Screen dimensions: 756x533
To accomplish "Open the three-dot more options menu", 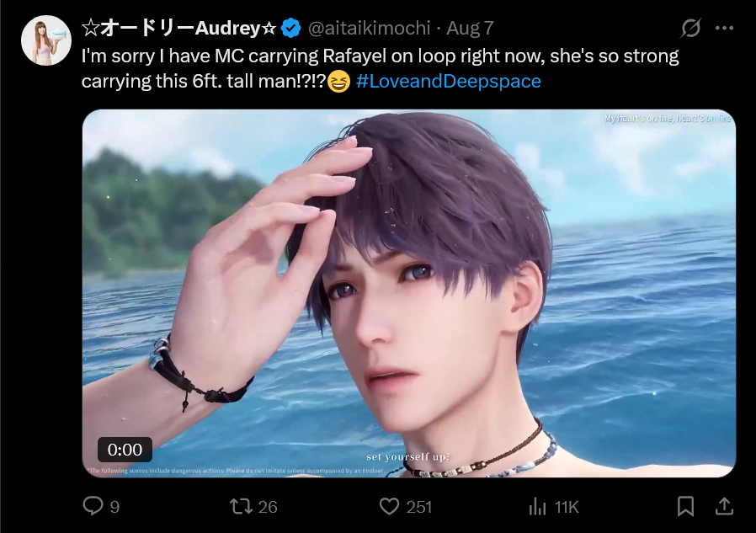I will tap(724, 28).
